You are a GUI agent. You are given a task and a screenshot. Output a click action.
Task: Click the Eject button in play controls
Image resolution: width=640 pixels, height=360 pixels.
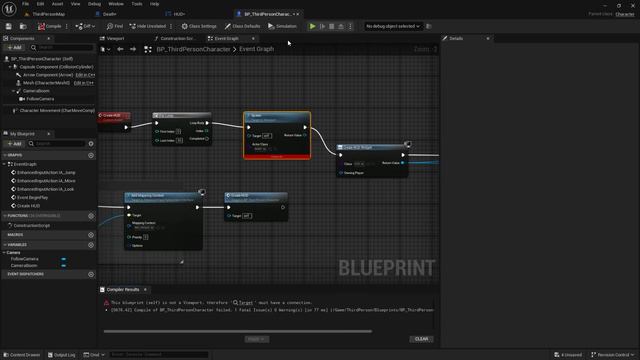coord(341,26)
